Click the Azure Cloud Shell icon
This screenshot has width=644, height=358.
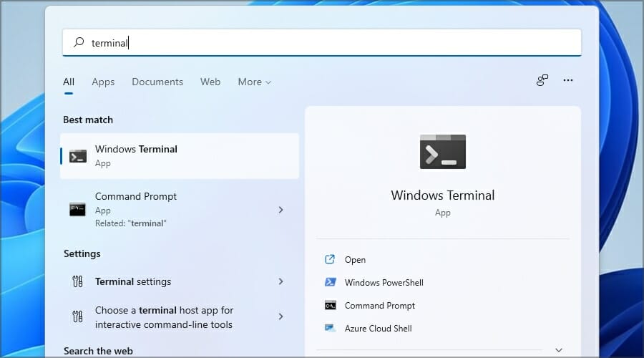pyautogui.click(x=330, y=328)
